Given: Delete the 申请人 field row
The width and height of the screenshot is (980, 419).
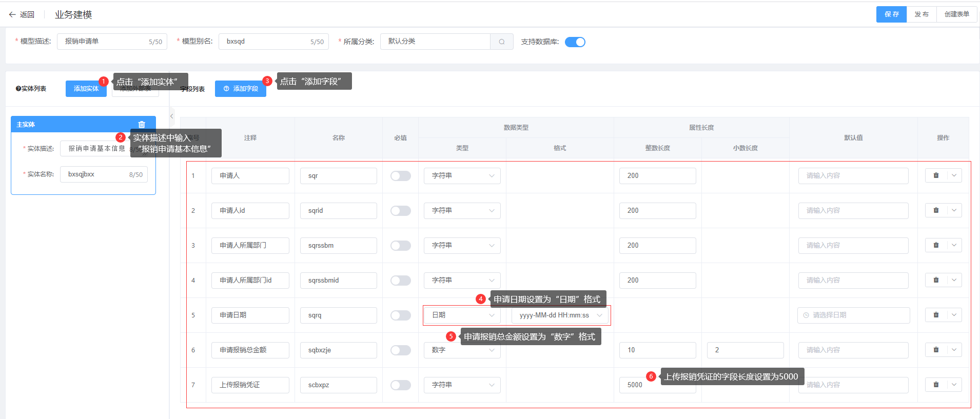Looking at the screenshot, I should 936,175.
